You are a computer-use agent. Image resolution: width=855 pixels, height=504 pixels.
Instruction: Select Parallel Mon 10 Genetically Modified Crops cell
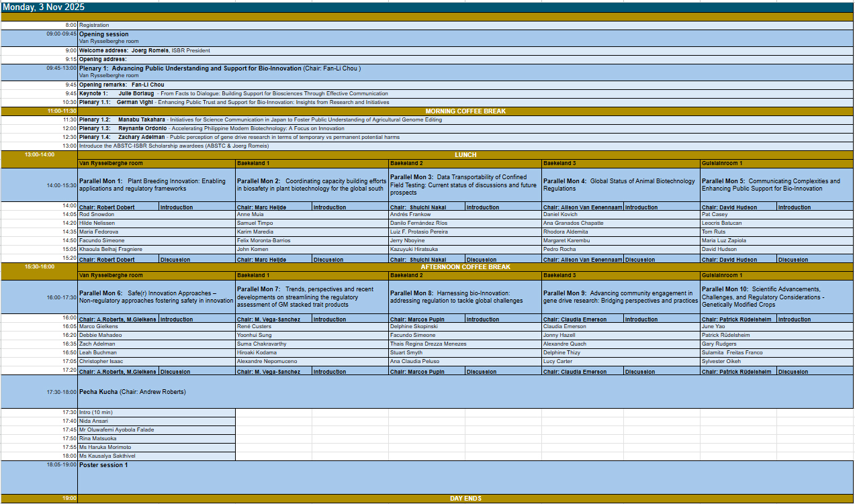[776, 297]
